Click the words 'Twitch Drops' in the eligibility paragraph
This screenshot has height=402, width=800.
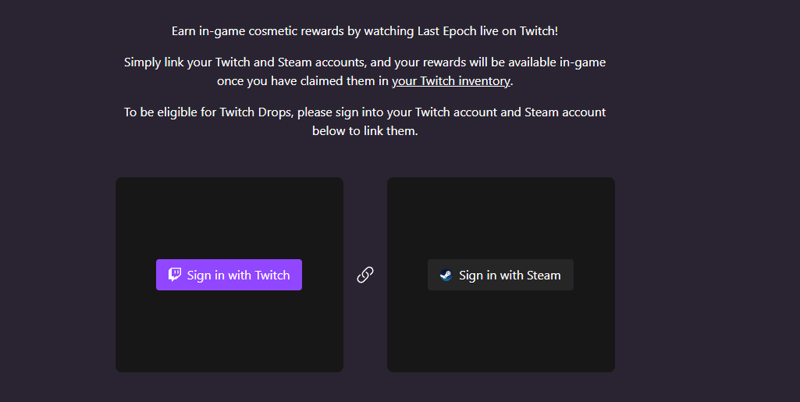[x=256, y=112]
